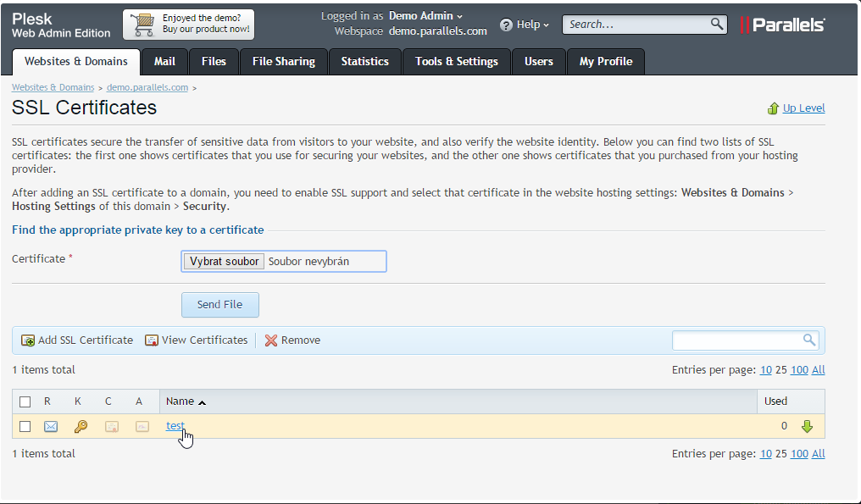Click the magnifier icon in top search
Image resolution: width=861 pixels, height=504 pixels.
click(717, 24)
